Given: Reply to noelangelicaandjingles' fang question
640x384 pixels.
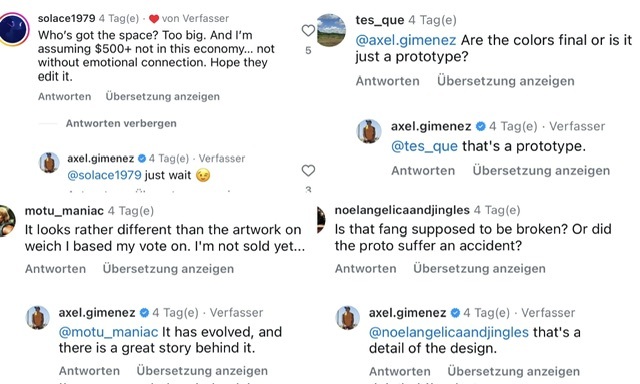Looking at the screenshot, I should pos(365,269).
